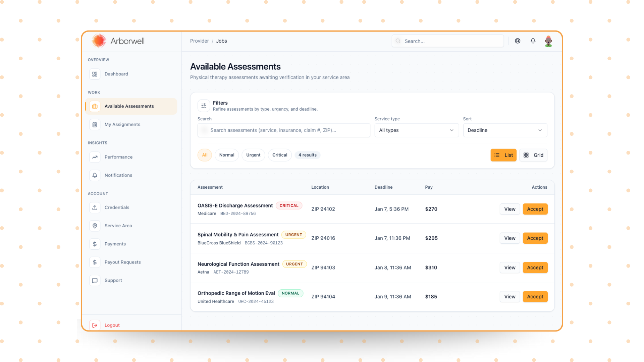Click the Filters sliders icon
Viewport: 644px width, 362px height.
[x=204, y=106]
